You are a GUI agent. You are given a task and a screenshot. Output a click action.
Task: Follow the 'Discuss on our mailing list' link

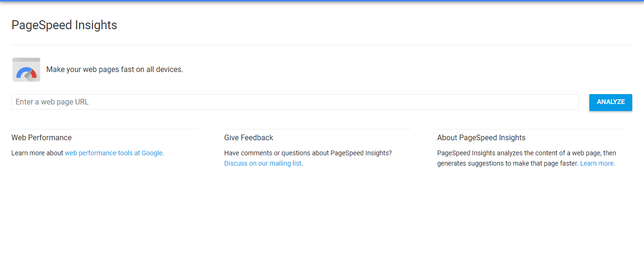pos(263,163)
